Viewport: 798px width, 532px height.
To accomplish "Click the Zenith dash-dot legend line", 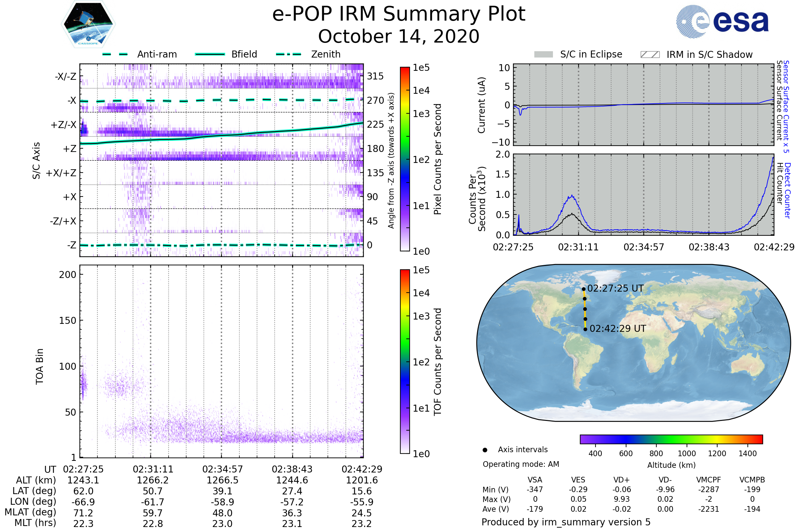I will 288,54.
